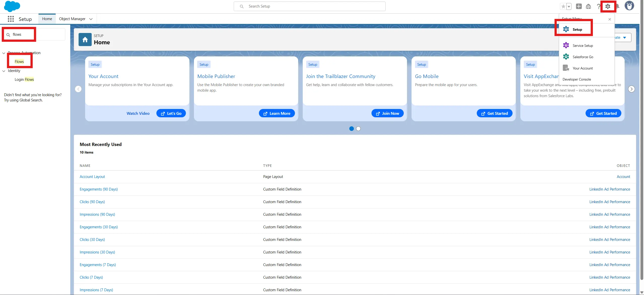Click the Let's Go button
The width and height of the screenshot is (644, 295).
[171, 114]
